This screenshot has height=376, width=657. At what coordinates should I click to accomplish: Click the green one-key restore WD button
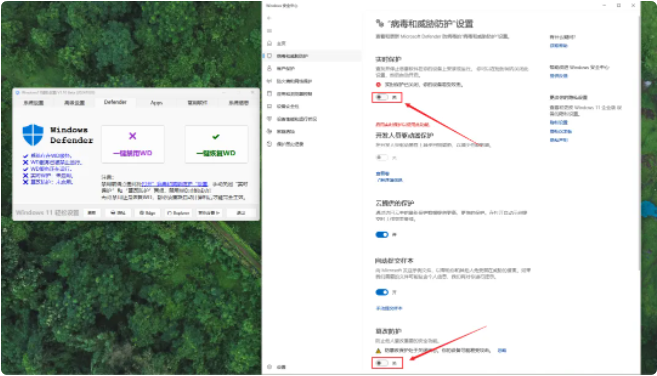point(216,144)
